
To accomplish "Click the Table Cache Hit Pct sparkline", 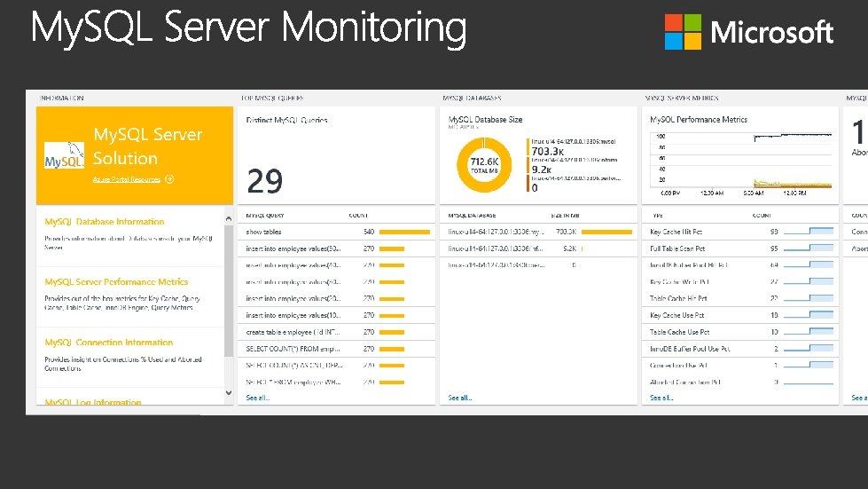I will click(809, 298).
